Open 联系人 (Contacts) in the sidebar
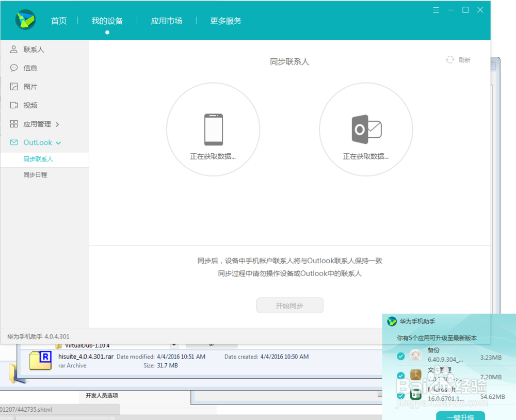Viewport: 516px width, 420px height. [x=34, y=49]
